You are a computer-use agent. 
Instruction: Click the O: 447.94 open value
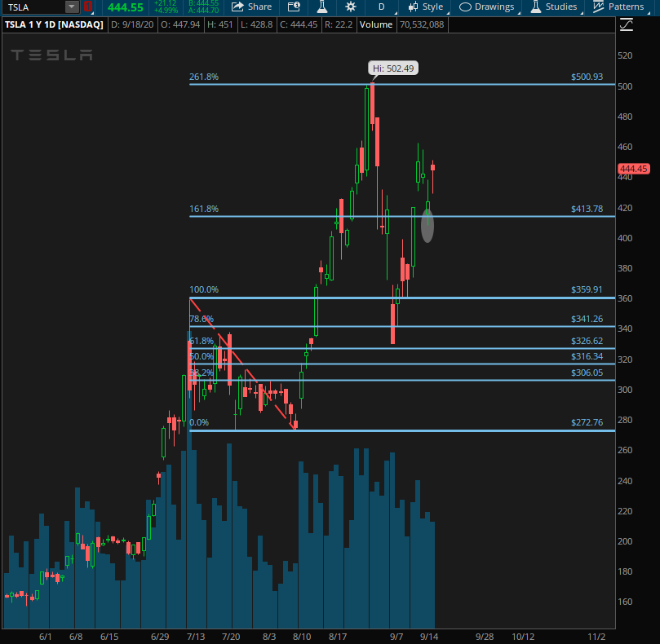(180, 24)
